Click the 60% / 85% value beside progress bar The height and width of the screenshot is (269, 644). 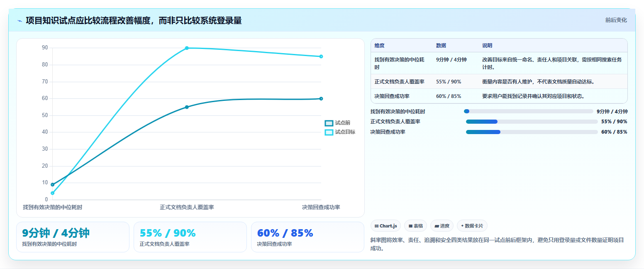(x=614, y=132)
